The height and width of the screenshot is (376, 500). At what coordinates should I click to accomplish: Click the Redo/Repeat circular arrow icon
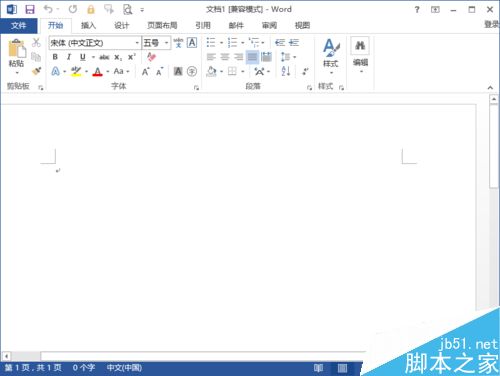coord(73,9)
